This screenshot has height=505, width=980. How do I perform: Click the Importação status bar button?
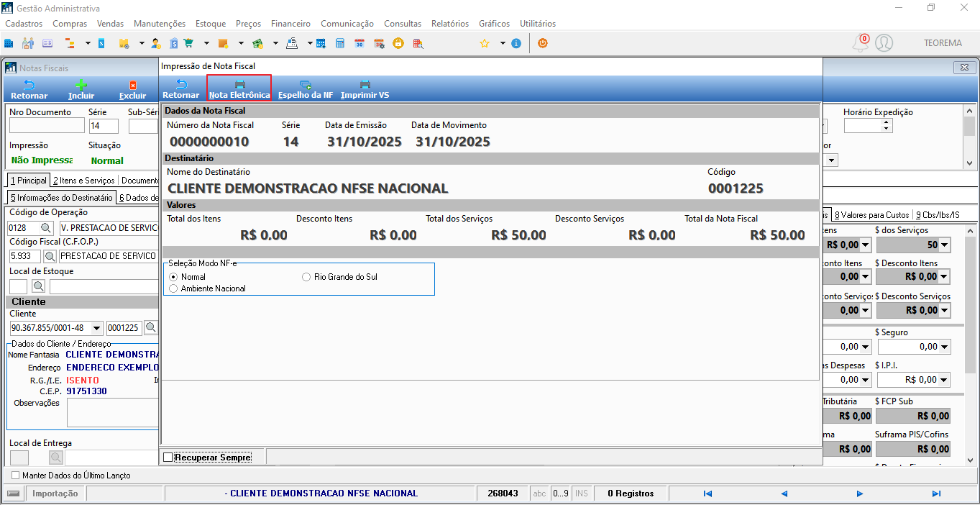click(55, 493)
